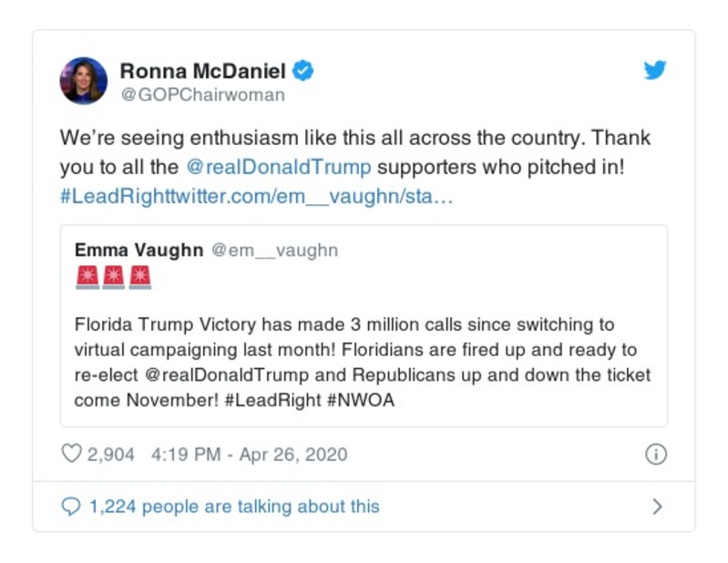Click the 2,904 likes count
The image size is (728, 563).
[x=111, y=454]
